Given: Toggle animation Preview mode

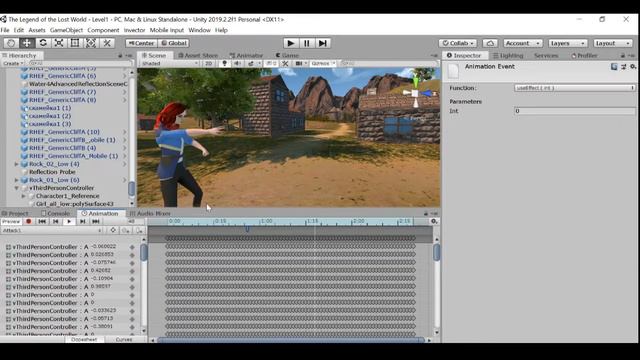Looking at the screenshot, I should coord(11,221).
